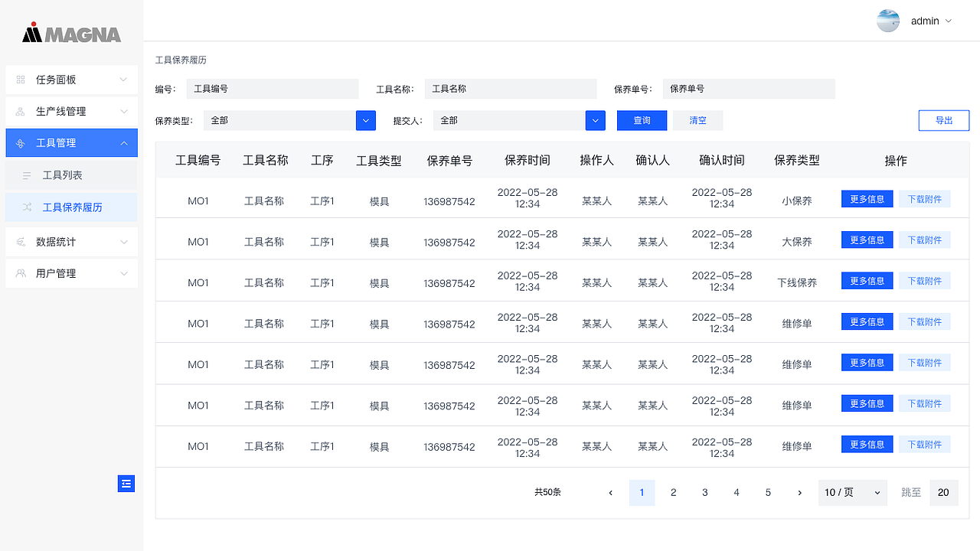
Task: Open the 提交人 dropdown
Action: [596, 120]
